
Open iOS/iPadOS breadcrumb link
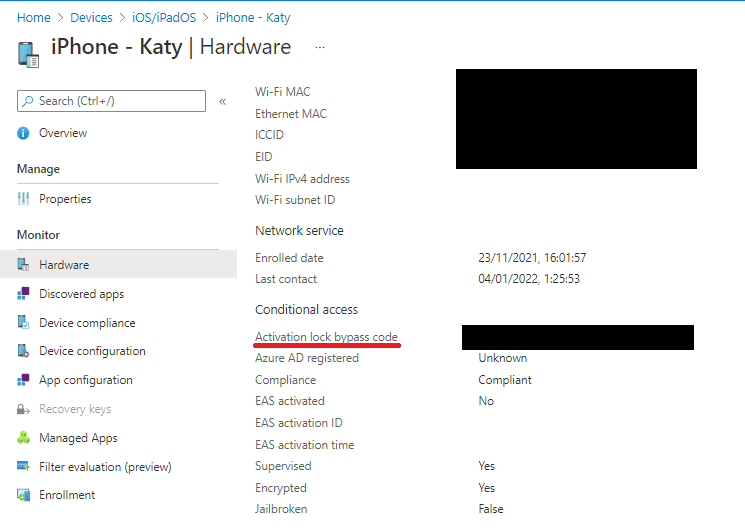click(165, 17)
